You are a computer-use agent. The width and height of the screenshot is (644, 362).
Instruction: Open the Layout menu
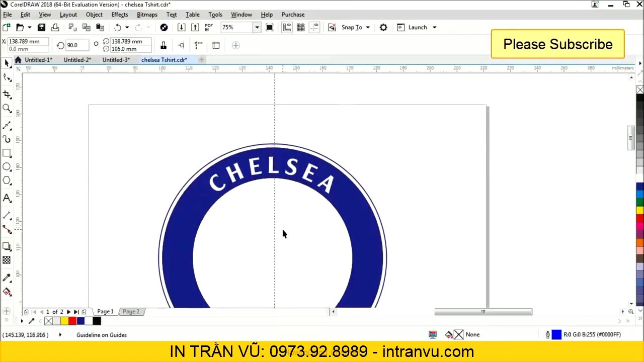click(x=68, y=15)
